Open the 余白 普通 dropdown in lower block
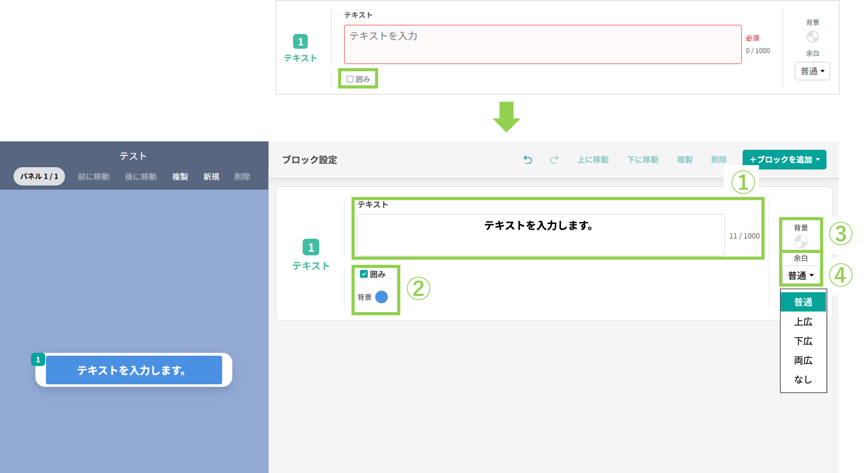Viewport: 868px width, 473px height. coord(801,275)
